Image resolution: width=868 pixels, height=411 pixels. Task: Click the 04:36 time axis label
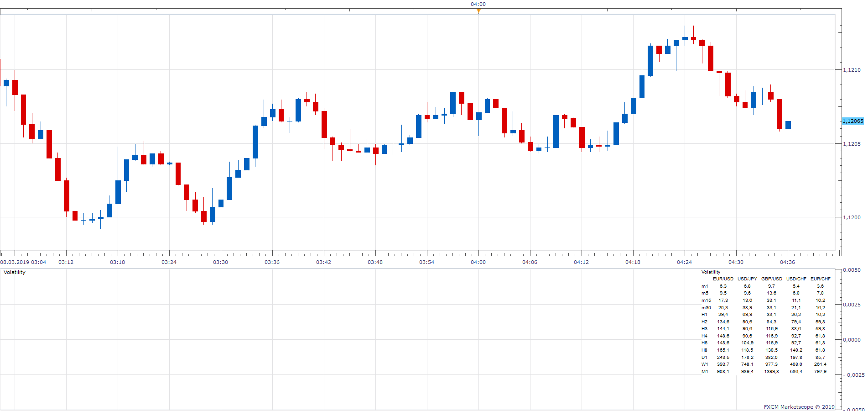tap(788, 262)
